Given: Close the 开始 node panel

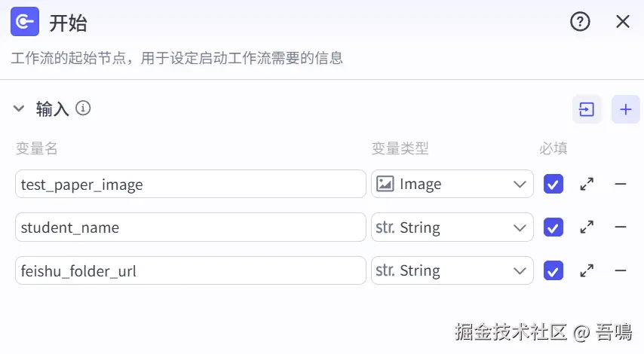Looking at the screenshot, I should click(x=623, y=22).
